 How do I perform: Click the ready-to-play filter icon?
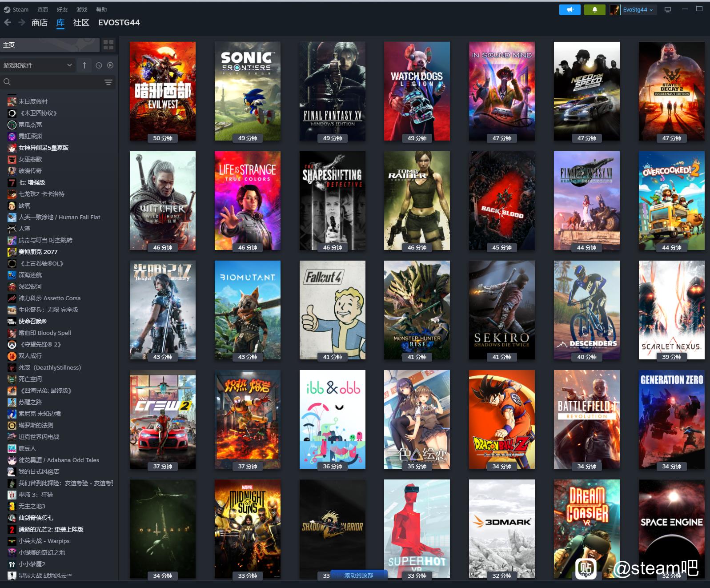(110, 65)
